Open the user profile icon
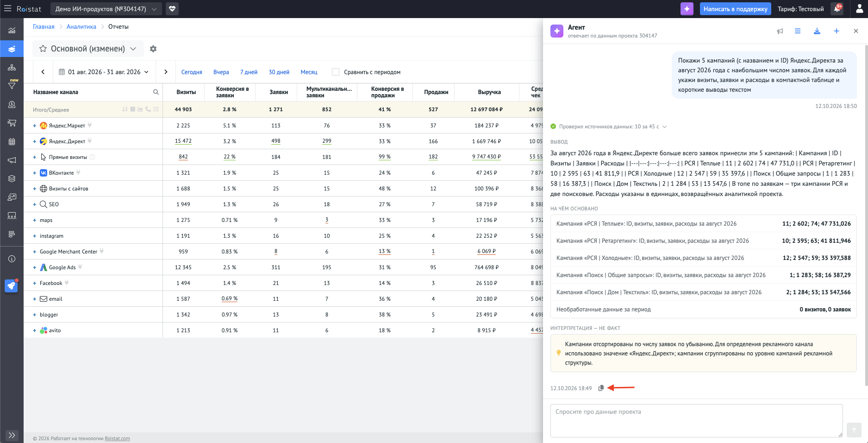The width and height of the screenshot is (868, 443). click(859, 9)
